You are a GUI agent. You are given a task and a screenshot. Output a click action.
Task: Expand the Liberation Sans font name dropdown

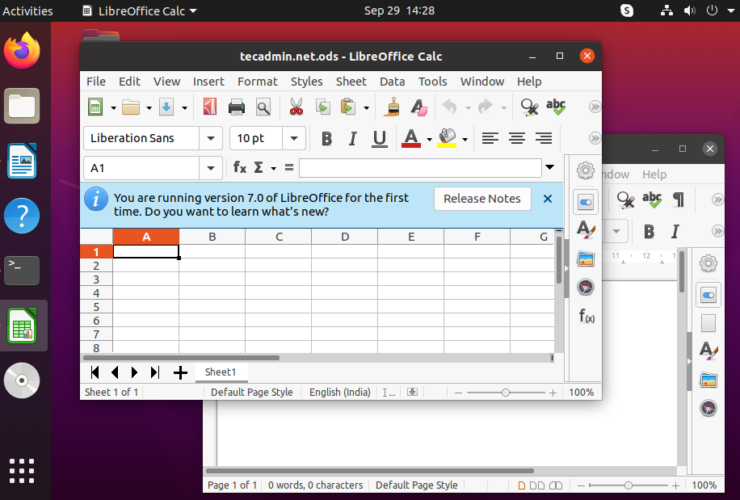pos(211,139)
